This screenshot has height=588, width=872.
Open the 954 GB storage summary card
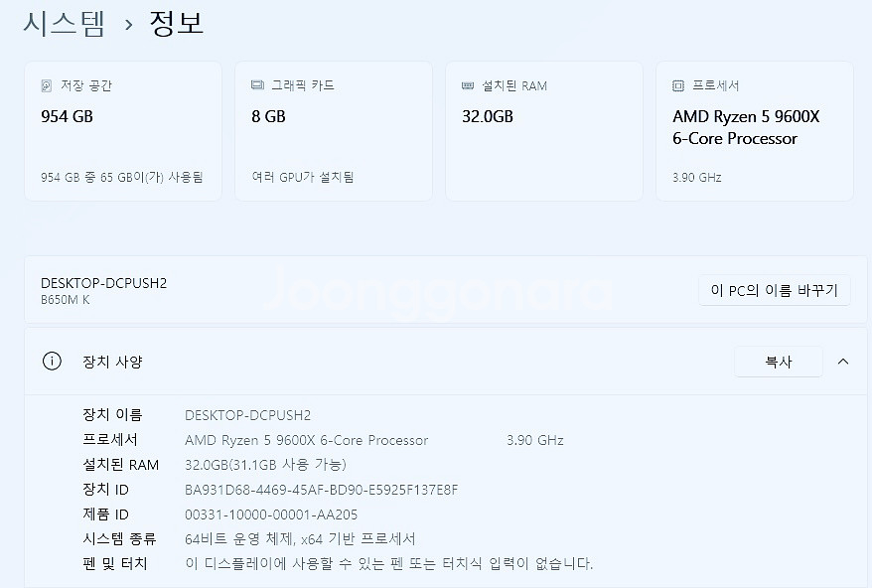click(x=123, y=130)
